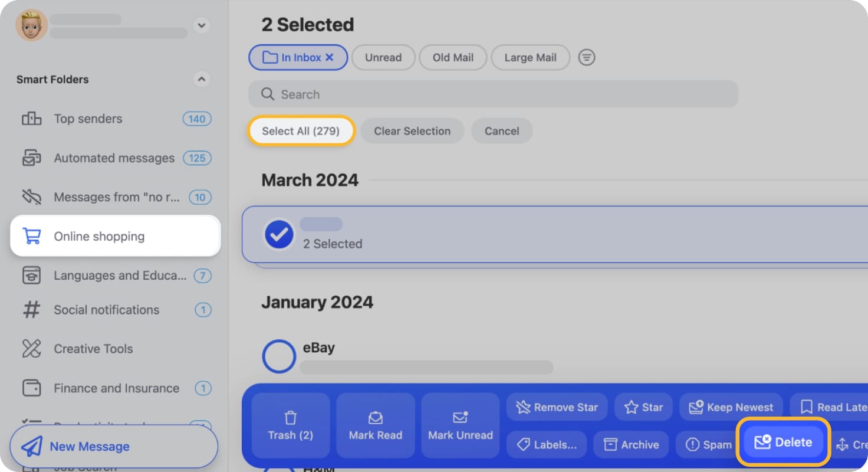868x472 pixels.
Task: Collapse the Smart Folders section
Action: [x=201, y=79]
